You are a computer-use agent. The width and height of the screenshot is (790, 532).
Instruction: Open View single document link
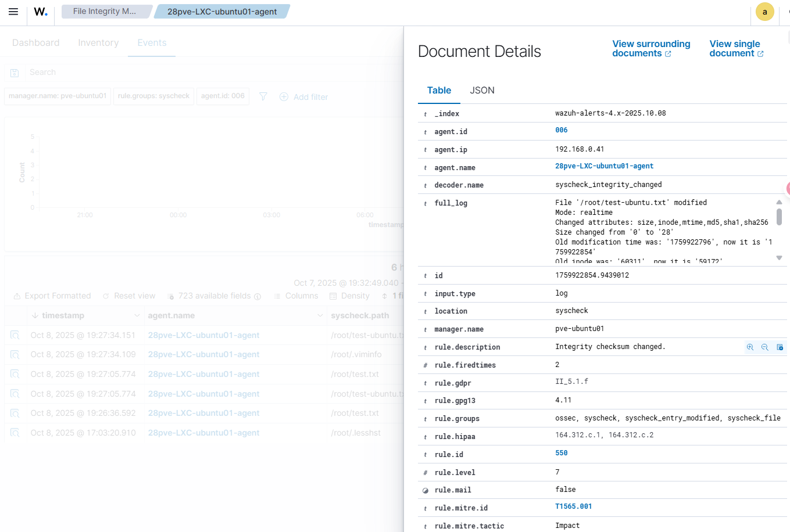click(x=735, y=49)
